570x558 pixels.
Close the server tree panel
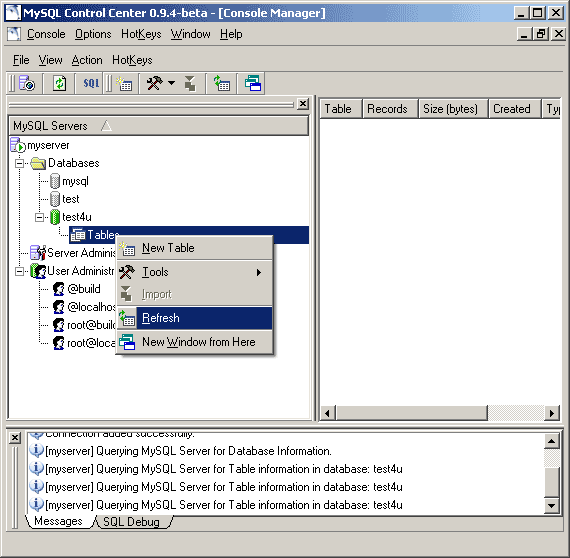click(x=303, y=104)
